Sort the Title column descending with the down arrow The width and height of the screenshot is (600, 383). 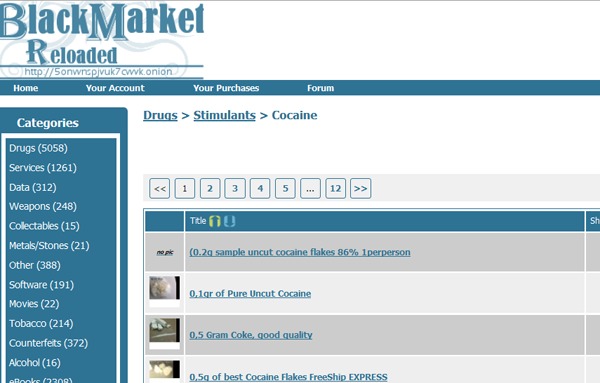click(229, 221)
